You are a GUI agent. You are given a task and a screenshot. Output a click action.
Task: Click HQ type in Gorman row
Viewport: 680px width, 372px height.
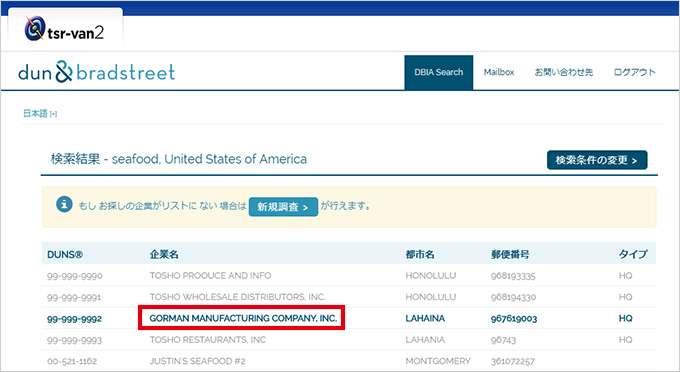click(x=625, y=318)
